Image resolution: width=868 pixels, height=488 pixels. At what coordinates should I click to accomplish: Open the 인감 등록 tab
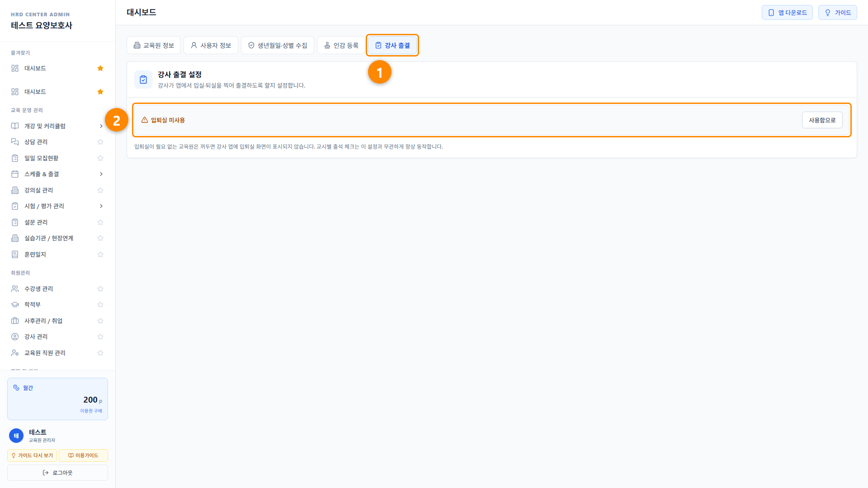coord(341,45)
